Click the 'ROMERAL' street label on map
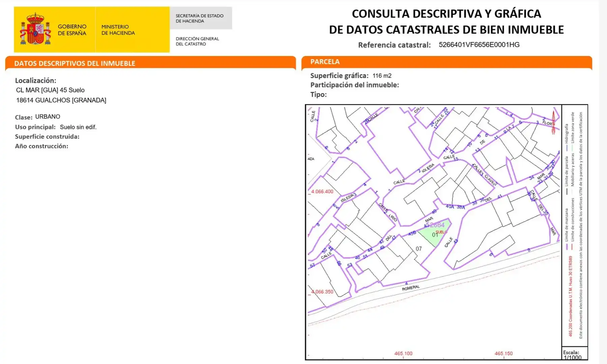The height and width of the screenshot is (364, 607). pyautogui.click(x=411, y=288)
